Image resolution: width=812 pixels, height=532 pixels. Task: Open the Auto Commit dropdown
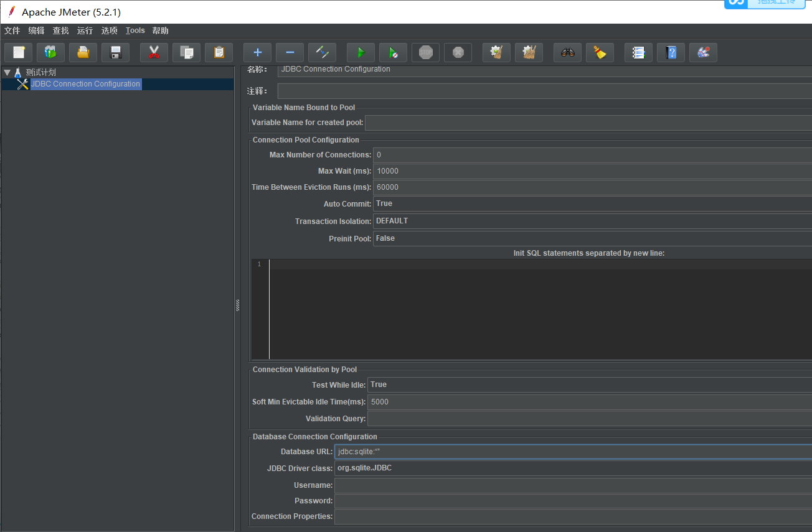pos(592,203)
